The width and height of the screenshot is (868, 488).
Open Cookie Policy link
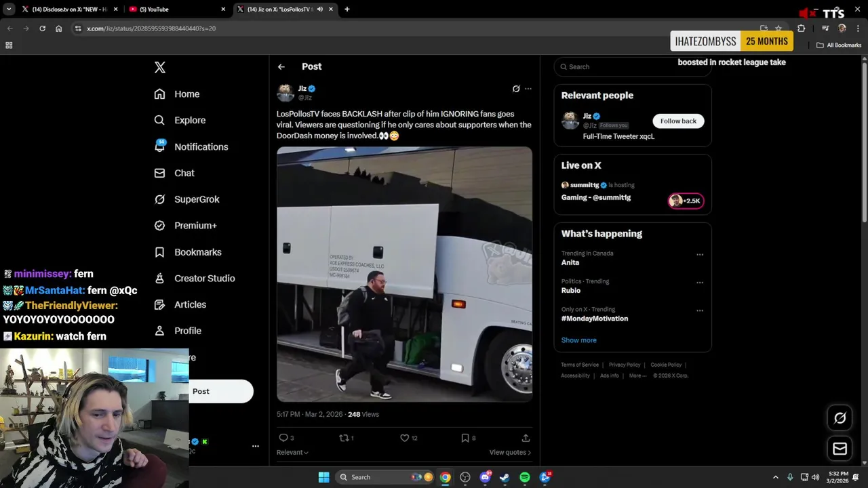(666, 365)
